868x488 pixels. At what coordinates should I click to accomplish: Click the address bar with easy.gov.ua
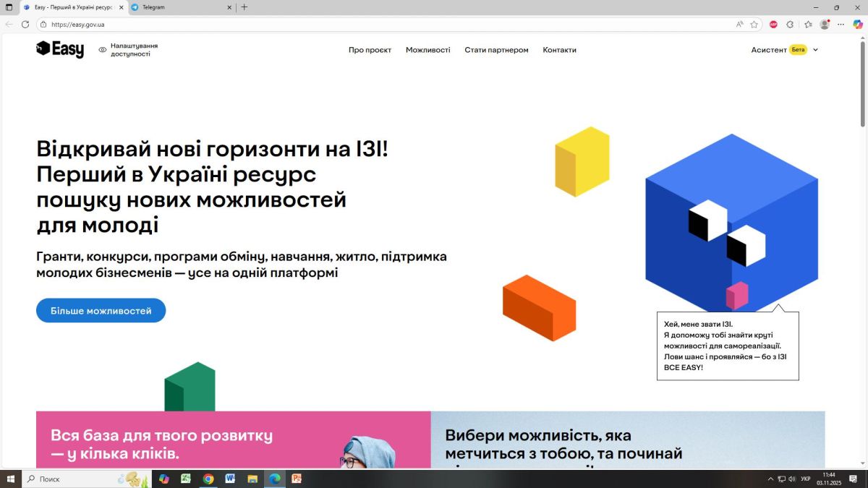pos(362,24)
